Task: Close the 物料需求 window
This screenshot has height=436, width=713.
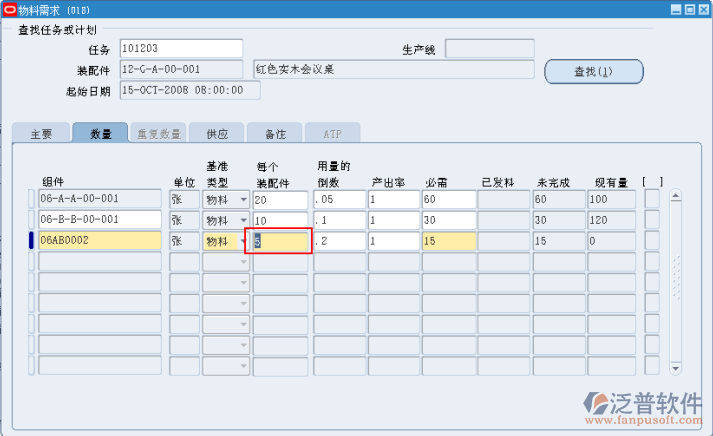Action: [x=702, y=9]
